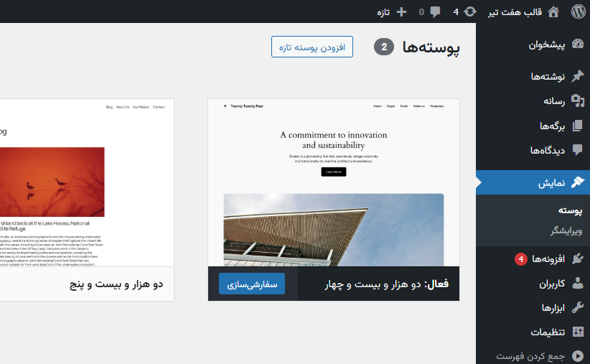The height and width of the screenshot is (364, 590).
Task: Click the افزونه‌ها plugin icon
Action: [x=578, y=258]
